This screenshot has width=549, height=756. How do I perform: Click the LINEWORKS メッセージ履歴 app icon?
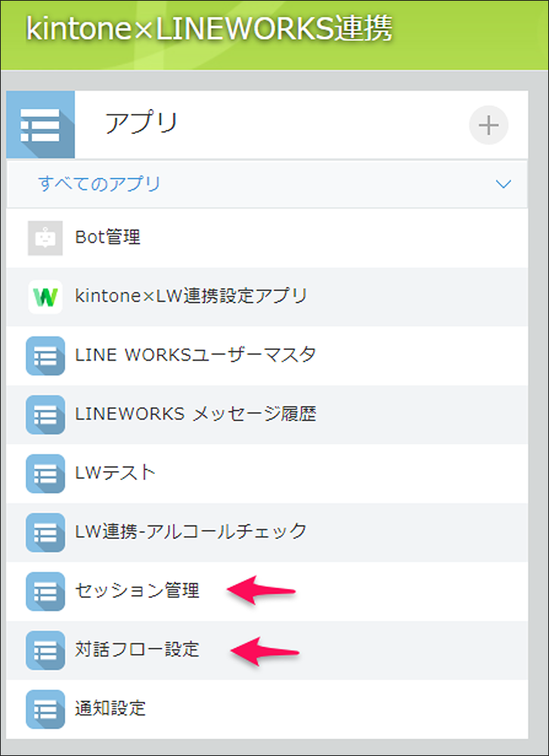(x=45, y=414)
